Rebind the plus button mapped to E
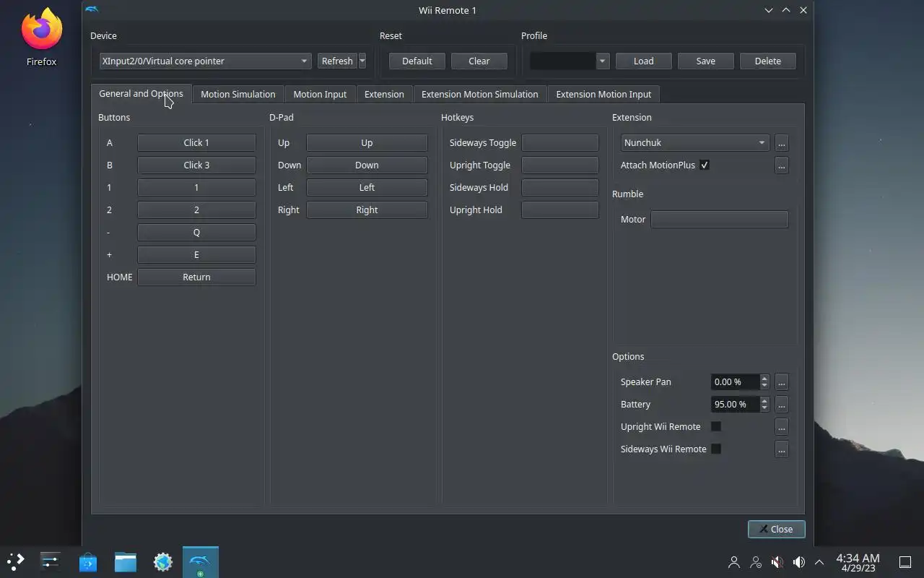Image resolution: width=924 pixels, height=578 pixels. 196,255
